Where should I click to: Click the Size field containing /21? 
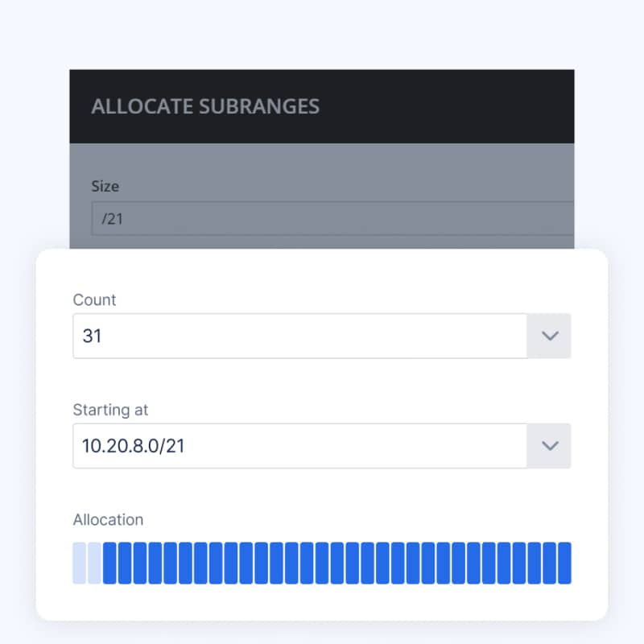click(322, 219)
